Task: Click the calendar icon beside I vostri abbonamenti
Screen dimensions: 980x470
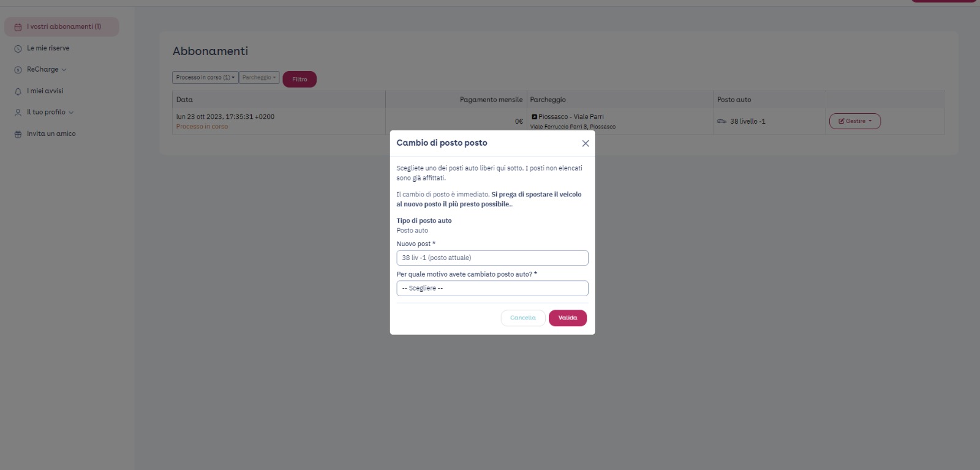Action: click(x=18, y=27)
